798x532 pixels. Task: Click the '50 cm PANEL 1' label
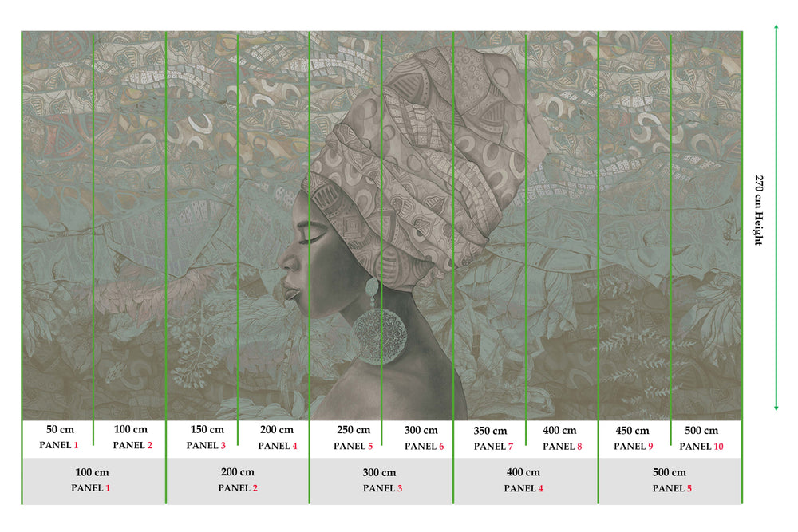[x=59, y=437]
